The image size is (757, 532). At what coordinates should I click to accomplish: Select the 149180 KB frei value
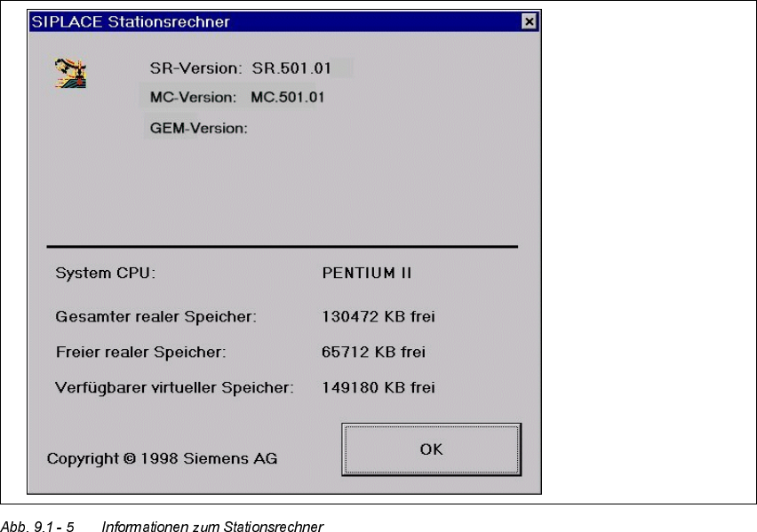(378, 387)
